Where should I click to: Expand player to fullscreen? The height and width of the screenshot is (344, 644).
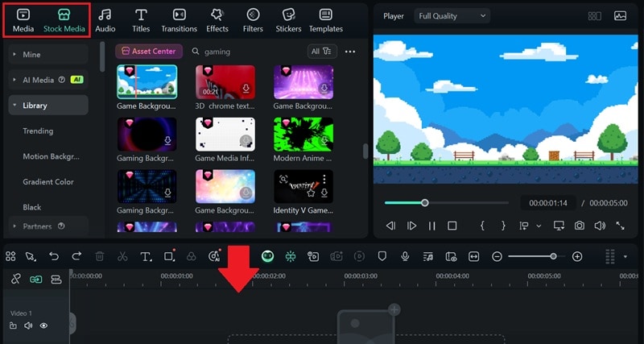click(x=620, y=226)
